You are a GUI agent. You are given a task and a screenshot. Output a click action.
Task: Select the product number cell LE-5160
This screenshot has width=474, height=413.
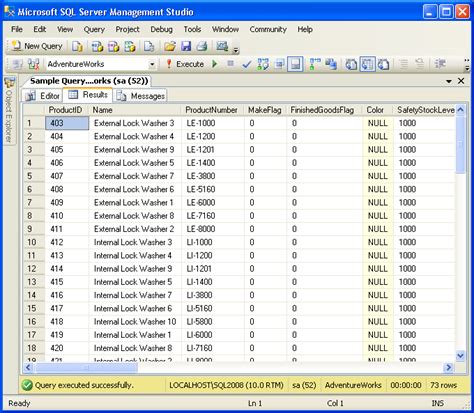[213, 189]
